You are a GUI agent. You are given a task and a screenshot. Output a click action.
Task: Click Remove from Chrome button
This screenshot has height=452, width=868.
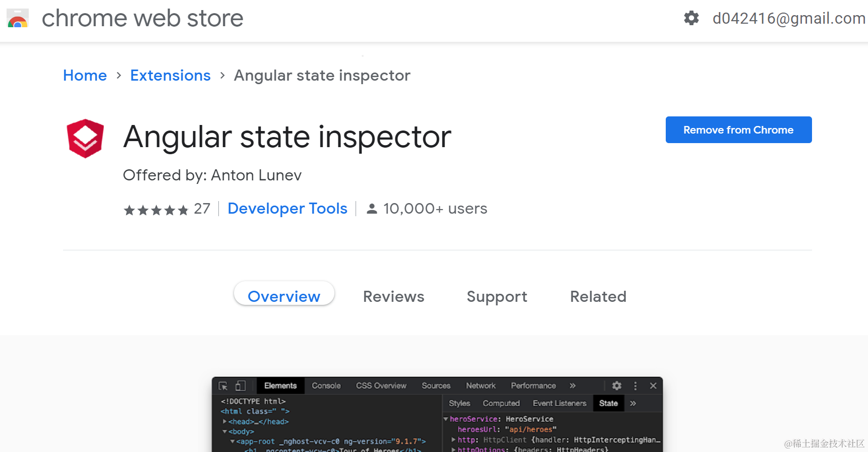[738, 130]
